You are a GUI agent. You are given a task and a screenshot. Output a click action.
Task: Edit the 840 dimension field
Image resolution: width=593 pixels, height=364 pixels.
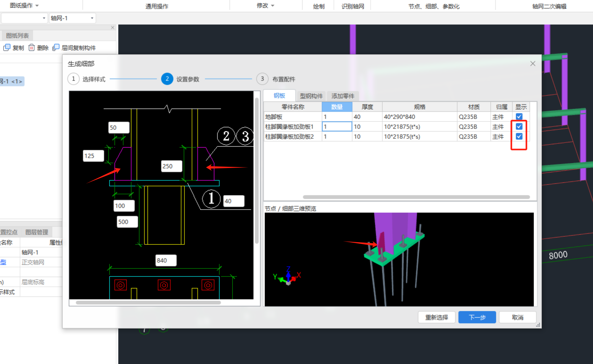point(166,260)
